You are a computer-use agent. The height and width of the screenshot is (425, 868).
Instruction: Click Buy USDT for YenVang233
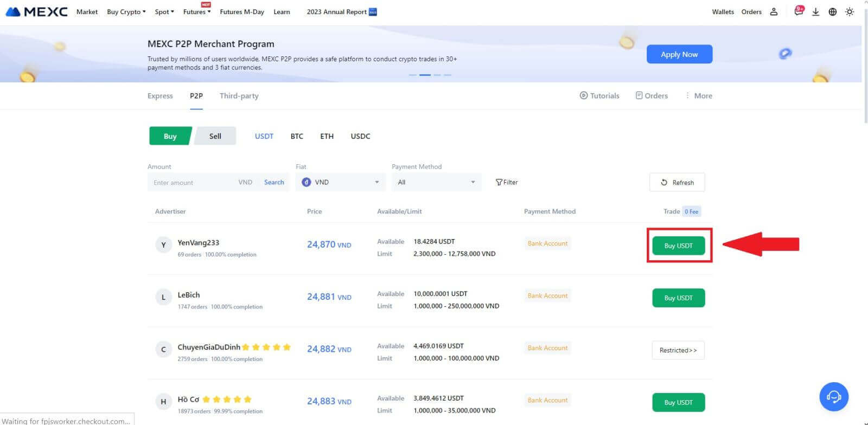(678, 246)
